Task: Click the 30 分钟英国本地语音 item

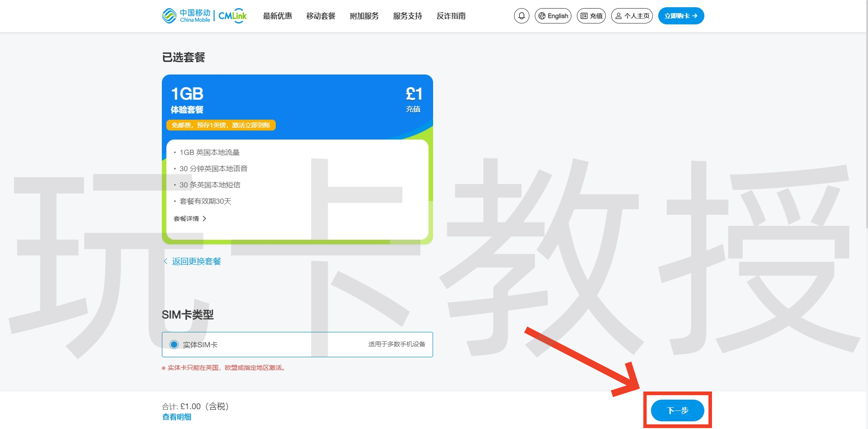Action: (x=213, y=169)
